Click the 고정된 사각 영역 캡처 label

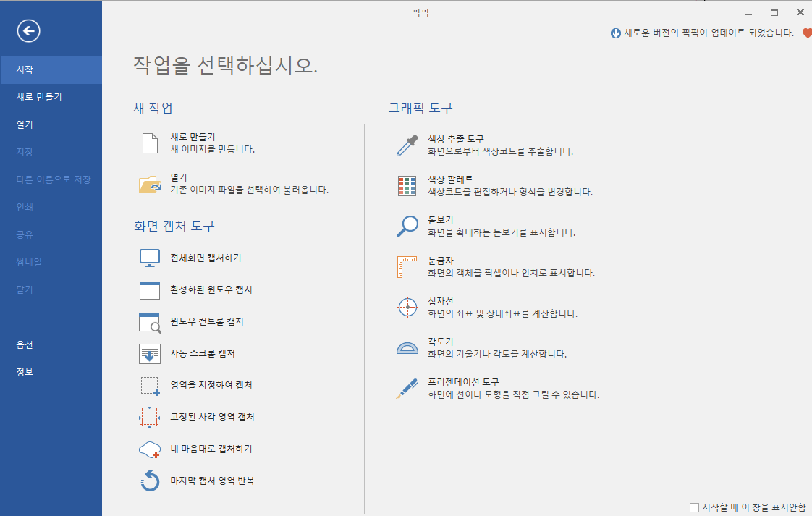[x=212, y=418]
